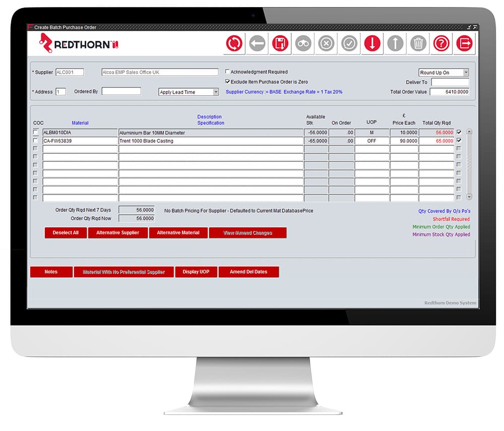The width and height of the screenshot is (504, 431).
Task: Click the Display UOP button
Action: 196,272
